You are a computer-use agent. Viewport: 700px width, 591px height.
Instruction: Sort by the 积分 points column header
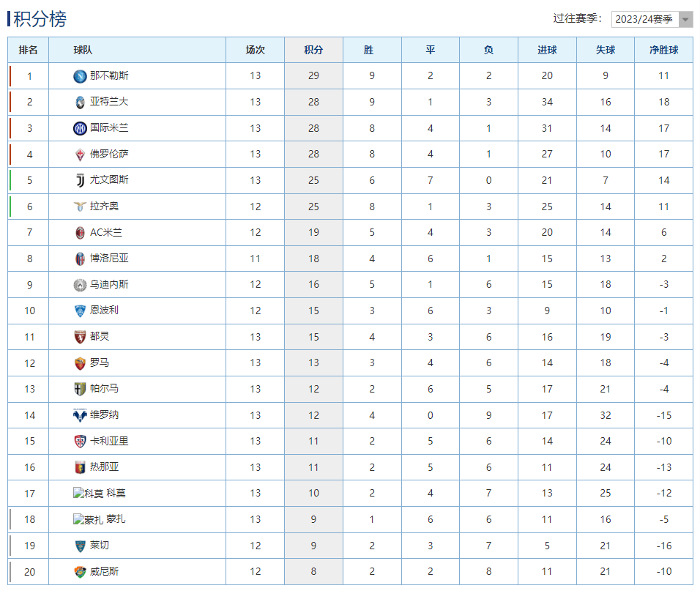tap(313, 51)
